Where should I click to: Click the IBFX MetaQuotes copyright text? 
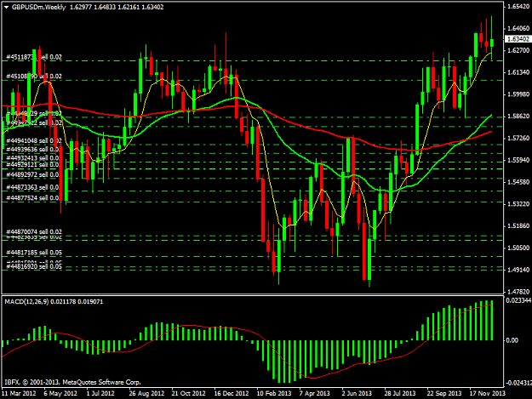(x=72, y=382)
